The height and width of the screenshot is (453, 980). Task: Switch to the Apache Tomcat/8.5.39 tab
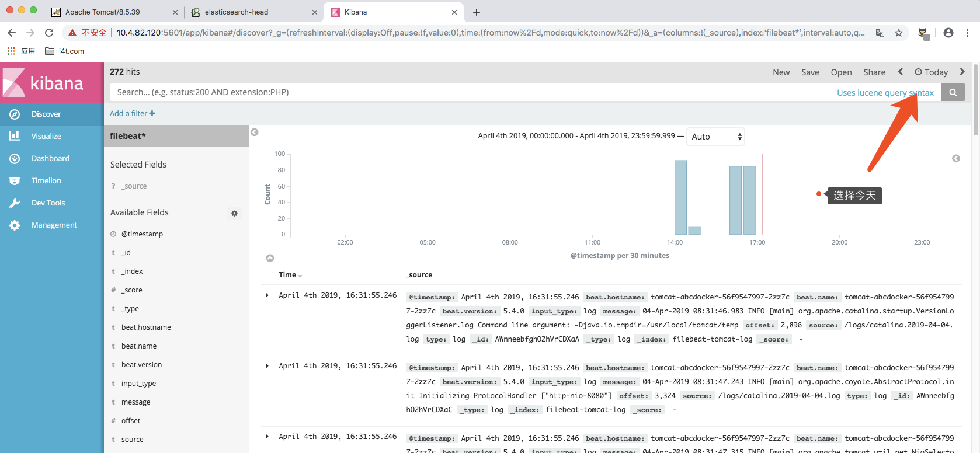(x=114, y=12)
